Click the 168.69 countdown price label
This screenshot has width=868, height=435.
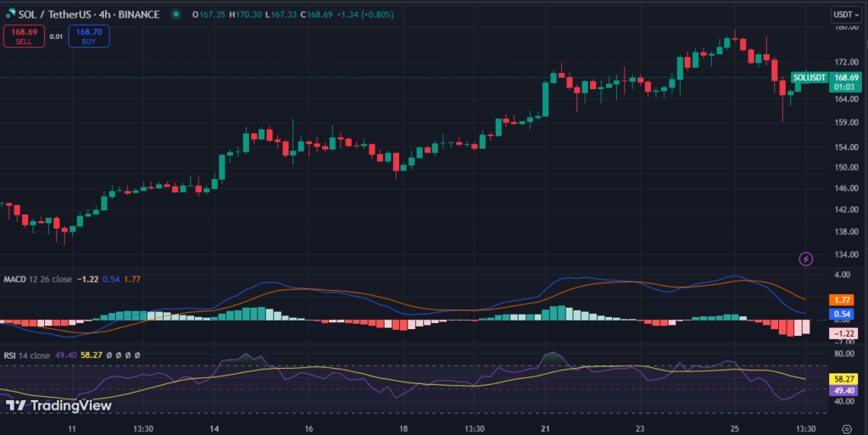tap(845, 82)
